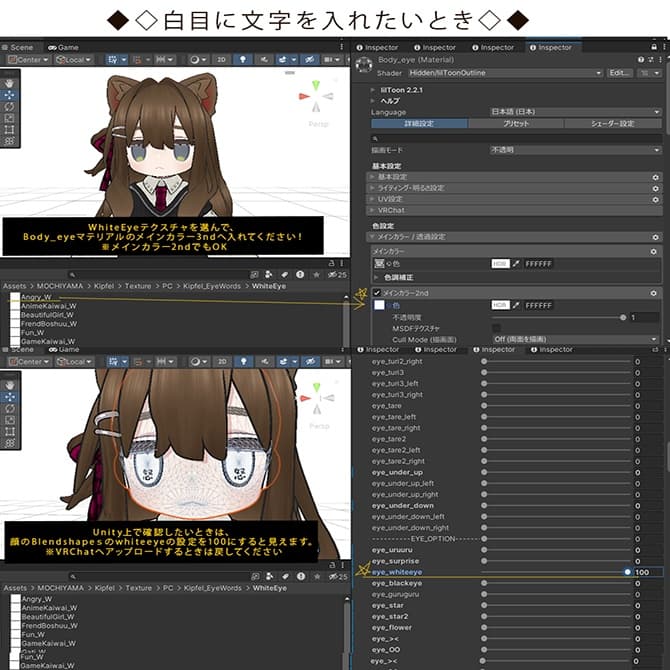Click the Edit... button beside Shader
The height and width of the screenshot is (670, 670).
point(619,73)
